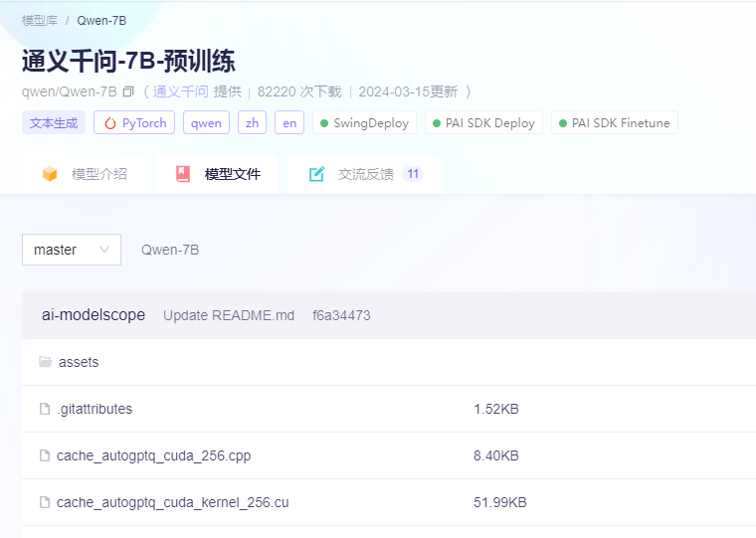Select the zh language tag
The height and width of the screenshot is (538, 756).
(252, 123)
